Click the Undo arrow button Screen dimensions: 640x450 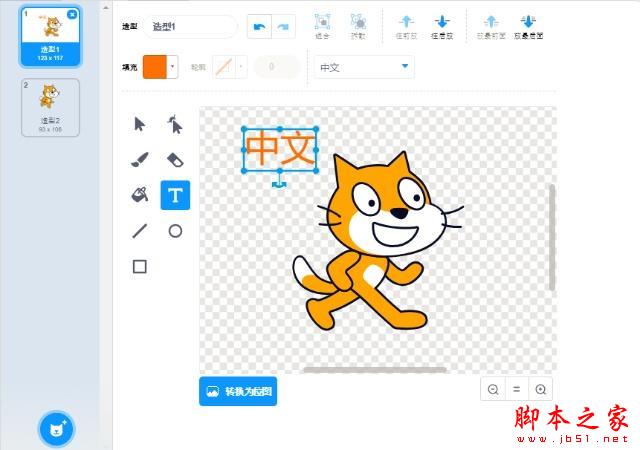pyautogui.click(x=260, y=27)
